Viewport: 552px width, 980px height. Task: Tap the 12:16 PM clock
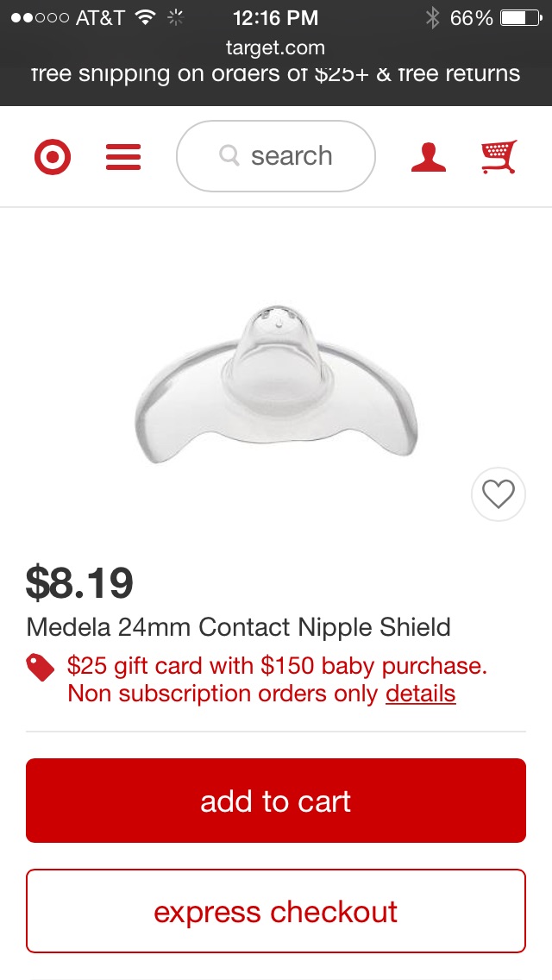pyautogui.click(x=276, y=18)
